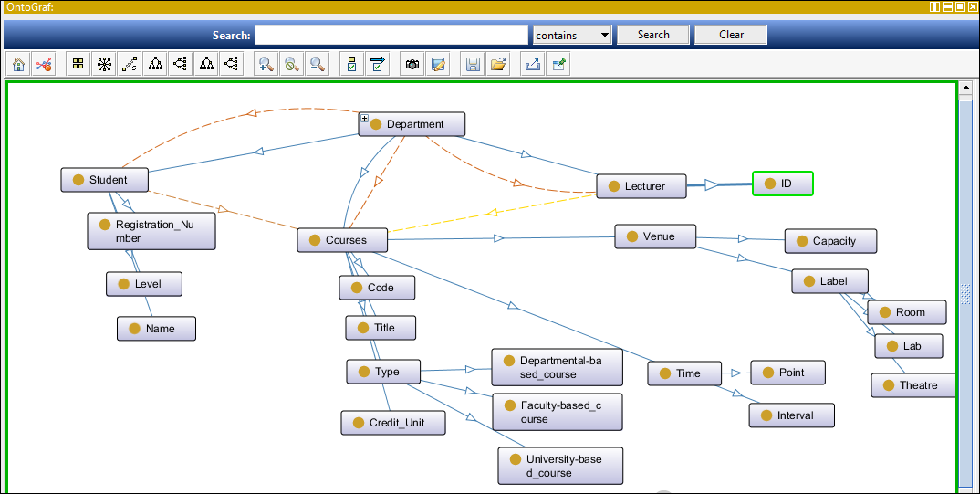Toggle the arc type checkbox filter icon
The image size is (980, 494).
[x=377, y=64]
